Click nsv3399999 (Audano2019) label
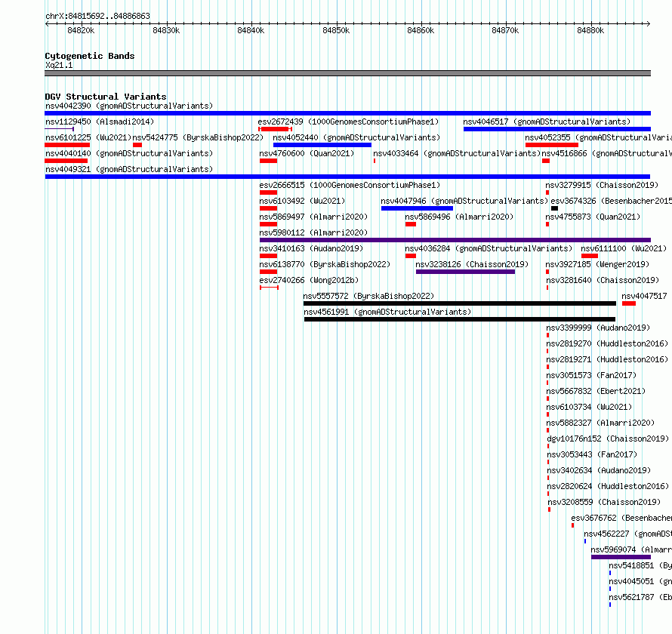 pos(598,328)
